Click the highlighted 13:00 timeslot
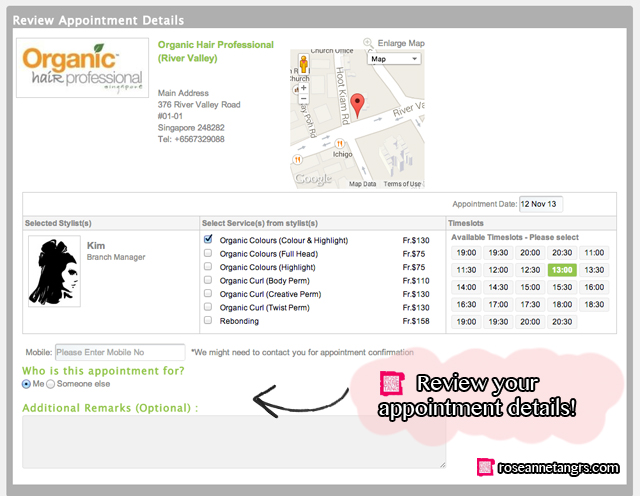The image size is (640, 496). pyautogui.click(x=562, y=270)
